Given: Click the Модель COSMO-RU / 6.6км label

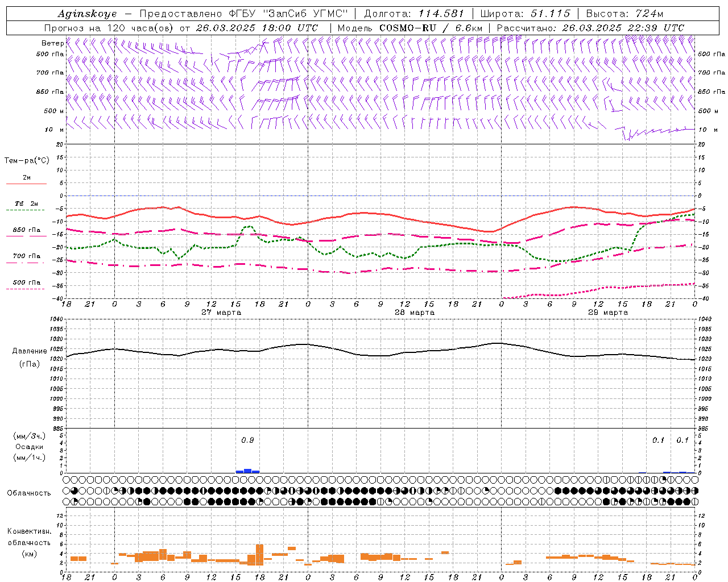Looking at the screenshot, I should [410, 27].
